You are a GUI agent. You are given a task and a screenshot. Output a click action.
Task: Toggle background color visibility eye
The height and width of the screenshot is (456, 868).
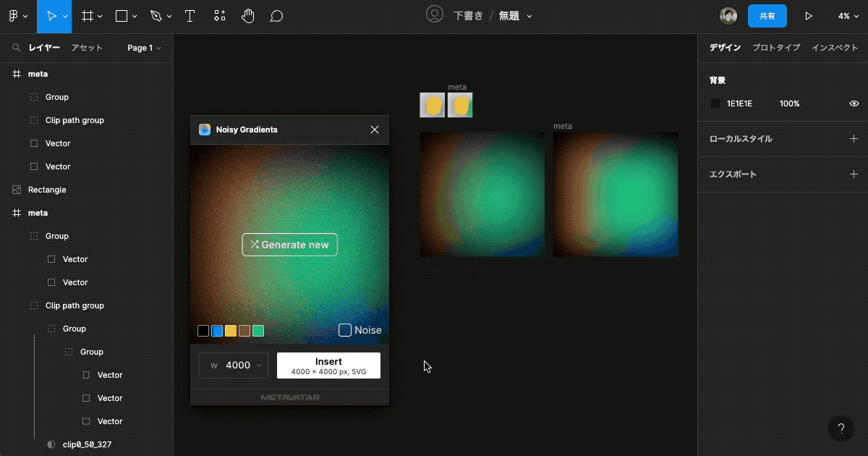(854, 104)
